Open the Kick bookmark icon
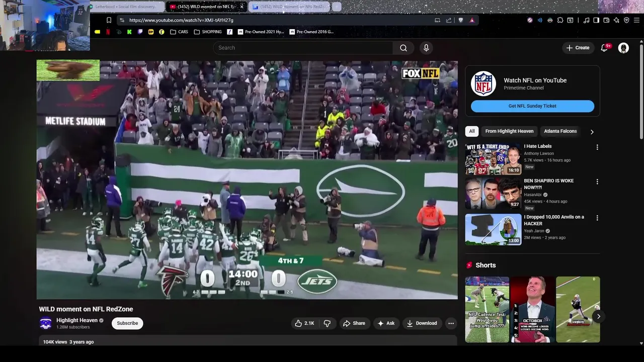 pos(129,32)
